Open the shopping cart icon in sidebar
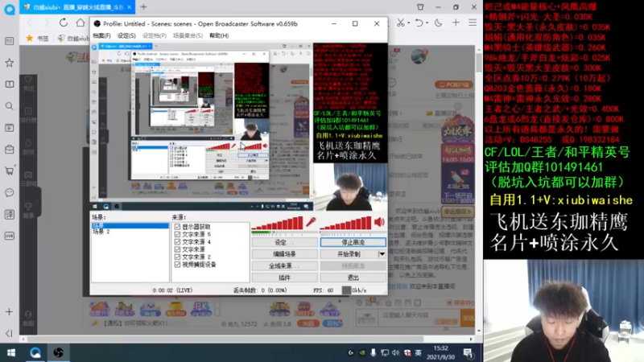 (10, 171)
